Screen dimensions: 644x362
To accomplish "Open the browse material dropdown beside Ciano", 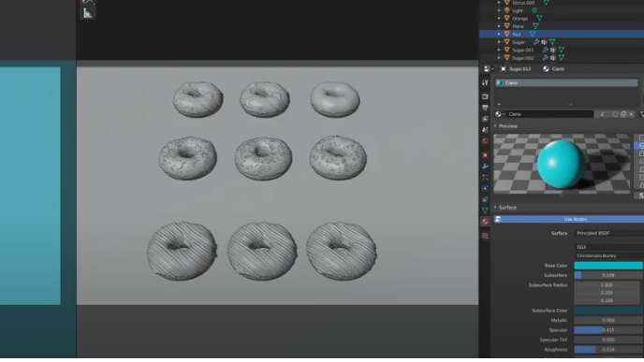I will 500,114.
